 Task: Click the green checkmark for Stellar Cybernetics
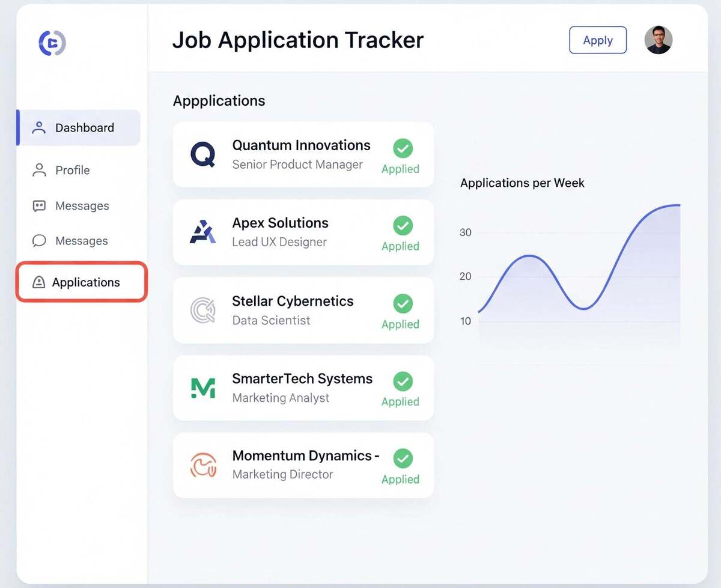(403, 304)
